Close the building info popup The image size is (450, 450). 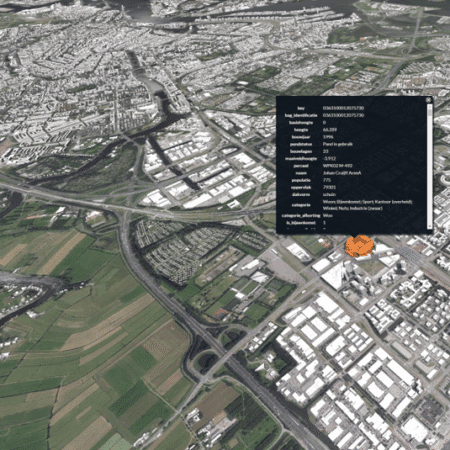429,99
